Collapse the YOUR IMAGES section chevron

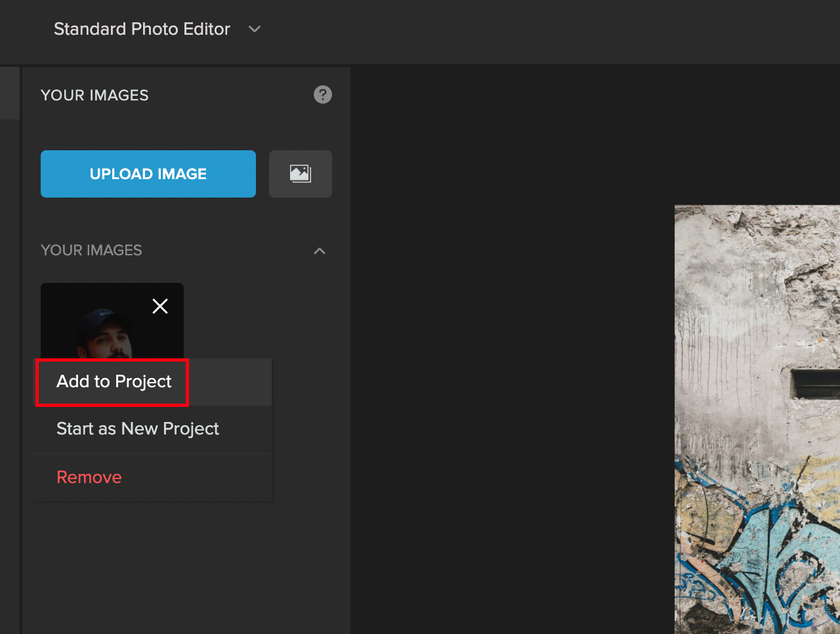[x=319, y=251]
